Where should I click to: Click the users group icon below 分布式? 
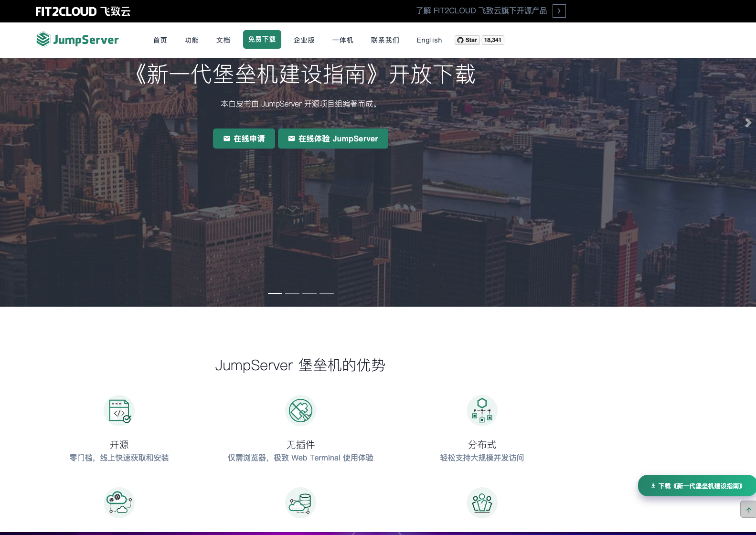point(482,503)
